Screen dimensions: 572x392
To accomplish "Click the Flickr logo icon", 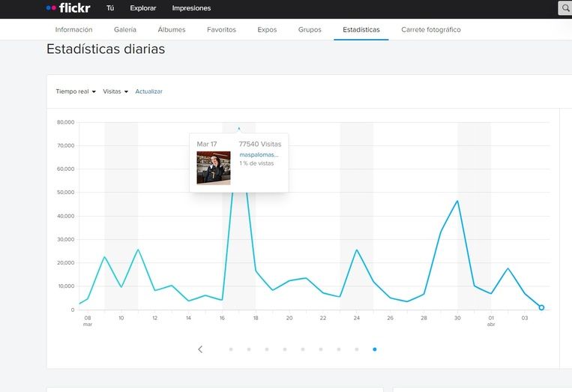I will tap(67, 8).
